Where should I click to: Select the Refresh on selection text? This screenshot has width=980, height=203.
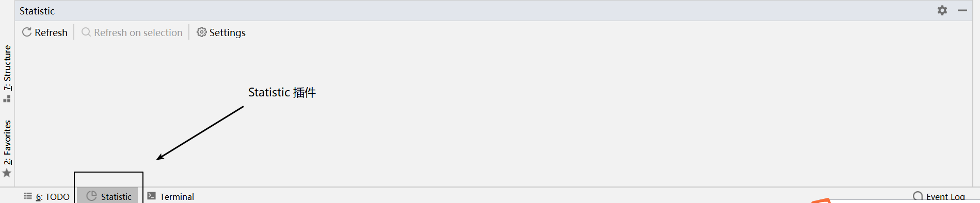click(138, 32)
